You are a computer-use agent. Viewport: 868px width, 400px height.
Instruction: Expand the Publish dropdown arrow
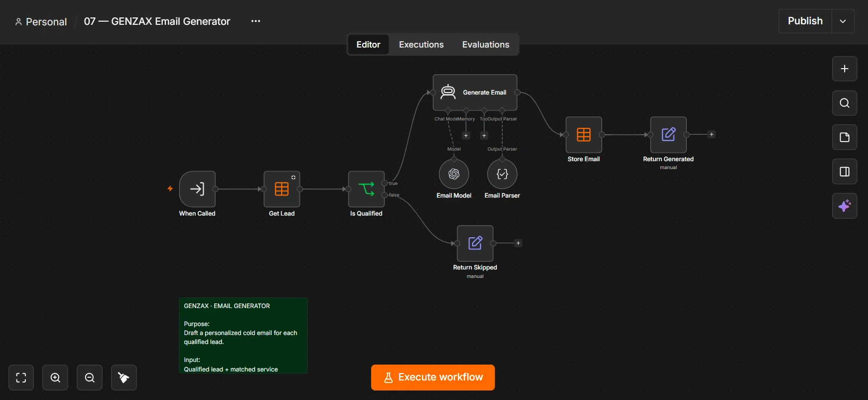click(843, 21)
